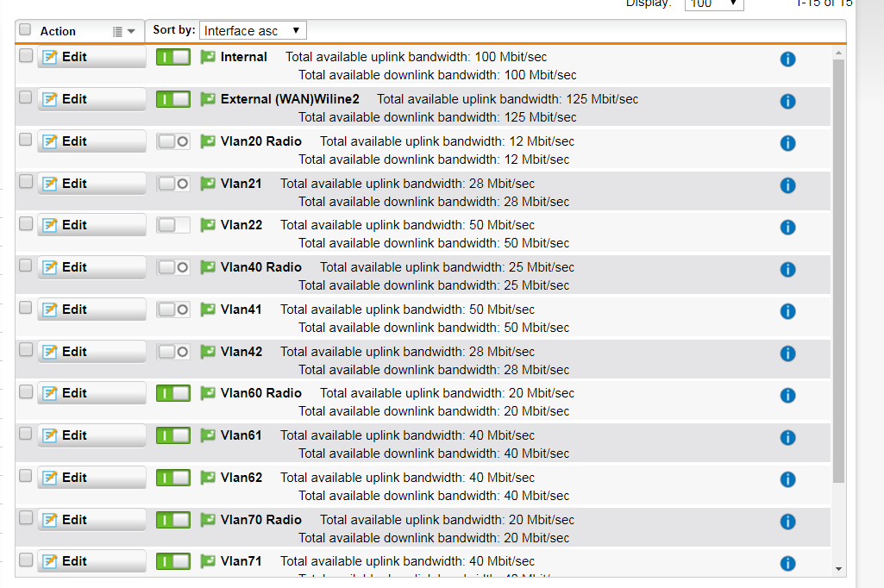View Vlan42 info details icon
Screen dimensions: 884x588
tap(787, 353)
